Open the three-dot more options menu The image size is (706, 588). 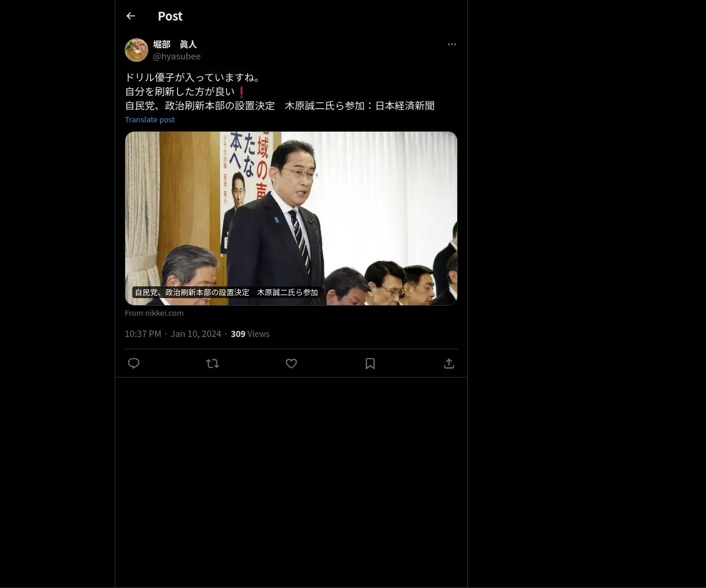click(452, 44)
